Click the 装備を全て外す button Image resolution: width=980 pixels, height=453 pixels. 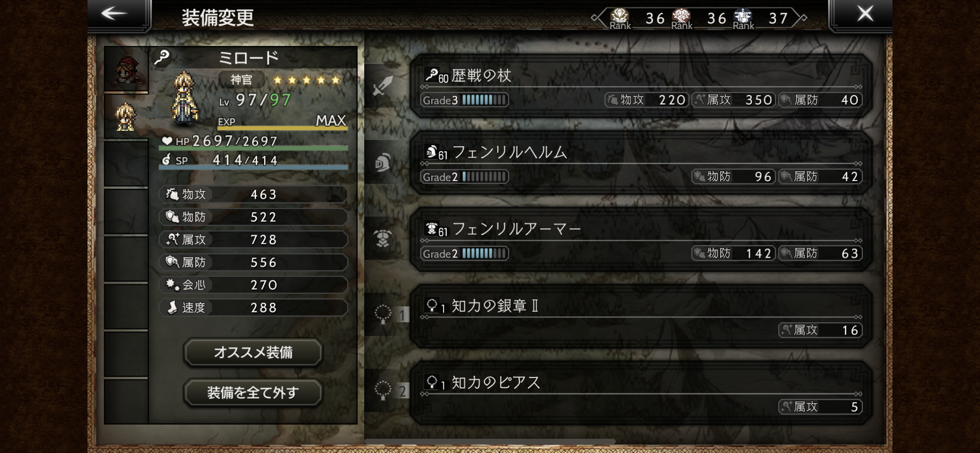pyautogui.click(x=253, y=393)
